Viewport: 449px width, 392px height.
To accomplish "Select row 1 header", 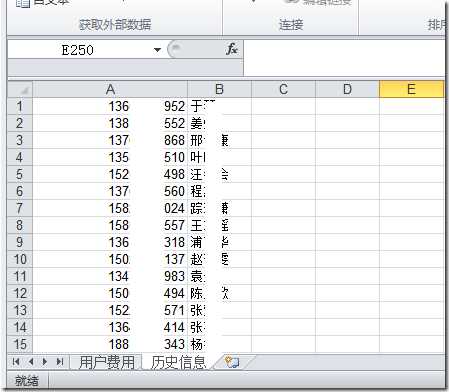I will [x=20, y=106].
